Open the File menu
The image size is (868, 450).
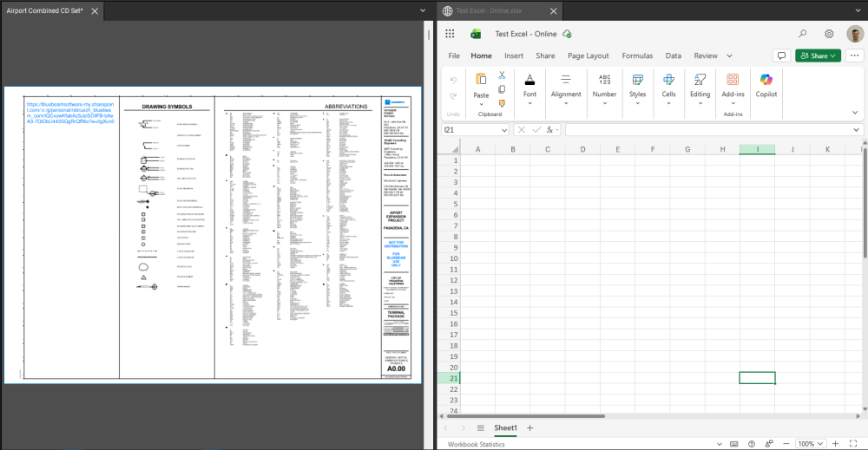click(454, 55)
